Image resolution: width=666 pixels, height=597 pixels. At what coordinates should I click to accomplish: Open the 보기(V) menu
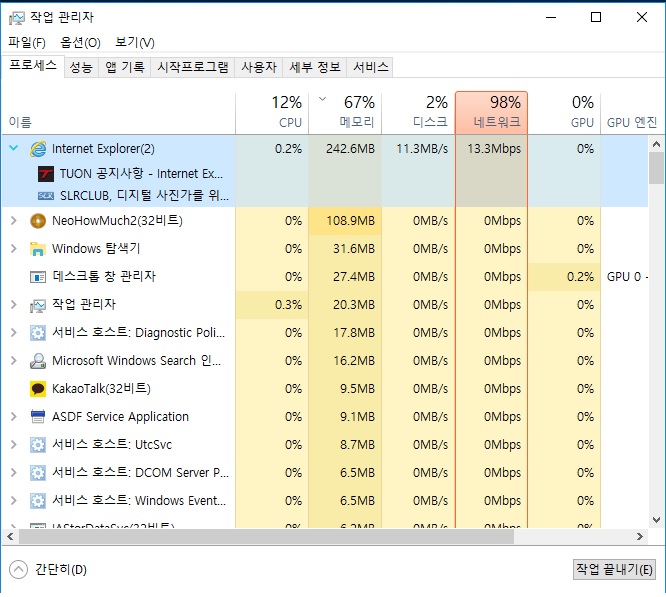(135, 42)
